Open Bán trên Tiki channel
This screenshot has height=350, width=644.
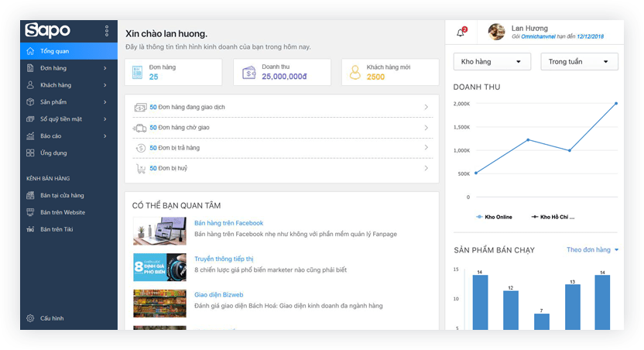point(69,229)
